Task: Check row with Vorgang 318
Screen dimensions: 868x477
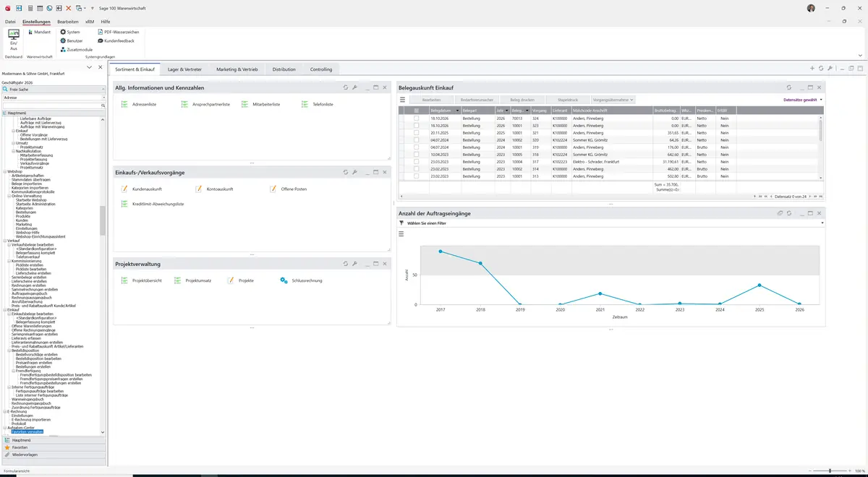Action: [x=416, y=155]
